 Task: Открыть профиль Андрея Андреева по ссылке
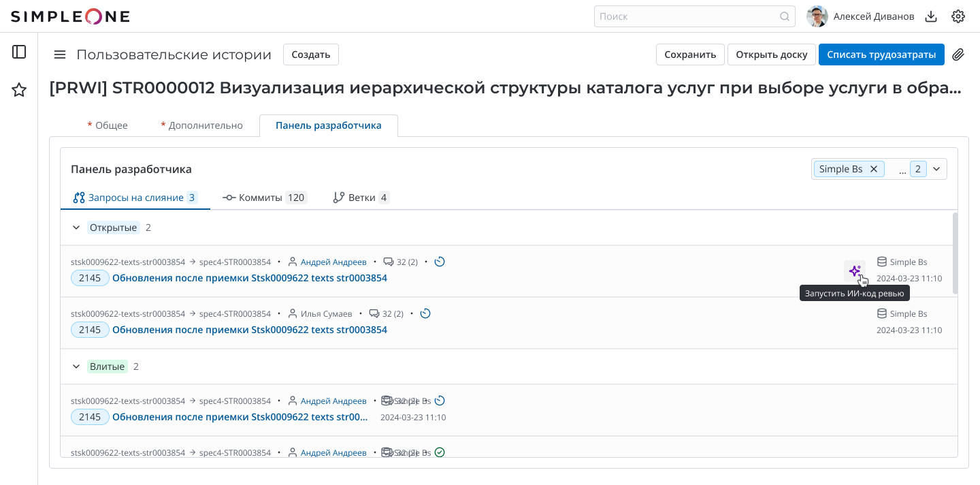333,262
